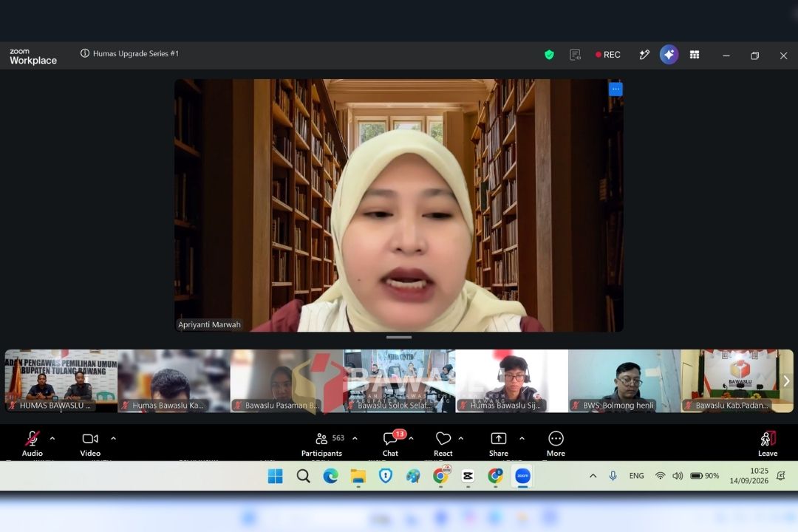Viewport: 798px width, 532px height.
Task: Expand the video options caret
Action: pyautogui.click(x=114, y=438)
